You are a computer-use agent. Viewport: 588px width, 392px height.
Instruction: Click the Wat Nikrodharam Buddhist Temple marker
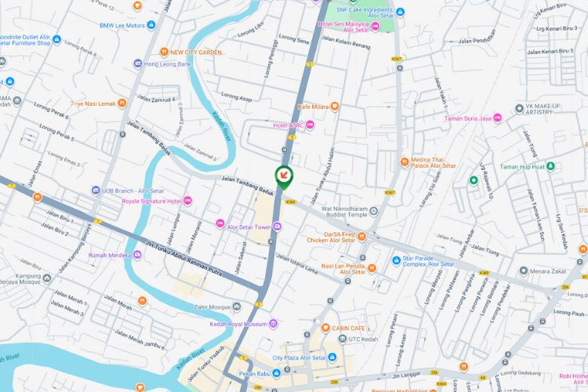pos(373,211)
